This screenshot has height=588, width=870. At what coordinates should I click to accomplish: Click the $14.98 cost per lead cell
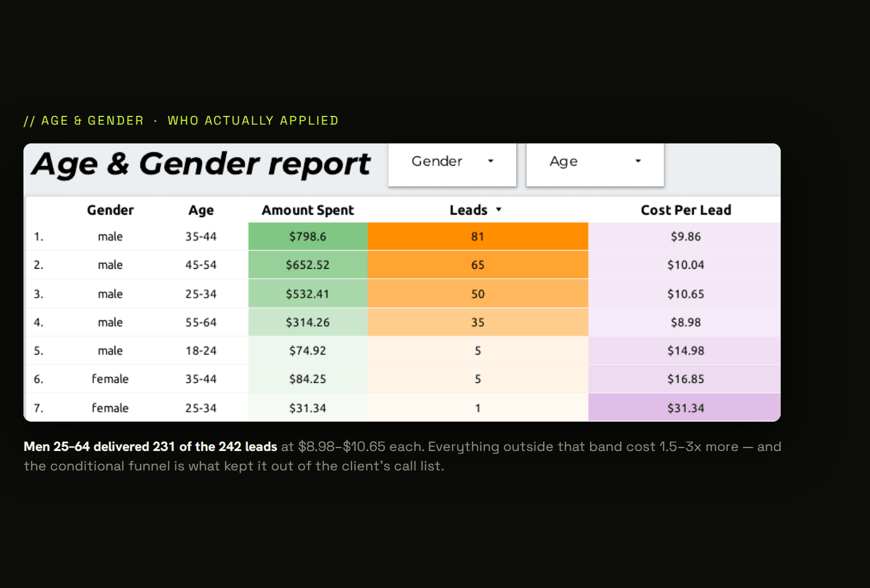point(685,350)
